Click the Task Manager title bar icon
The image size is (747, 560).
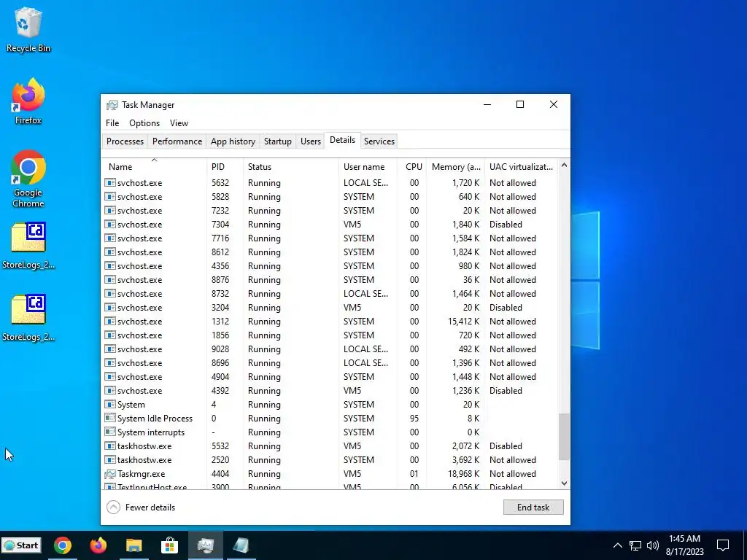click(x=112, y=105)
